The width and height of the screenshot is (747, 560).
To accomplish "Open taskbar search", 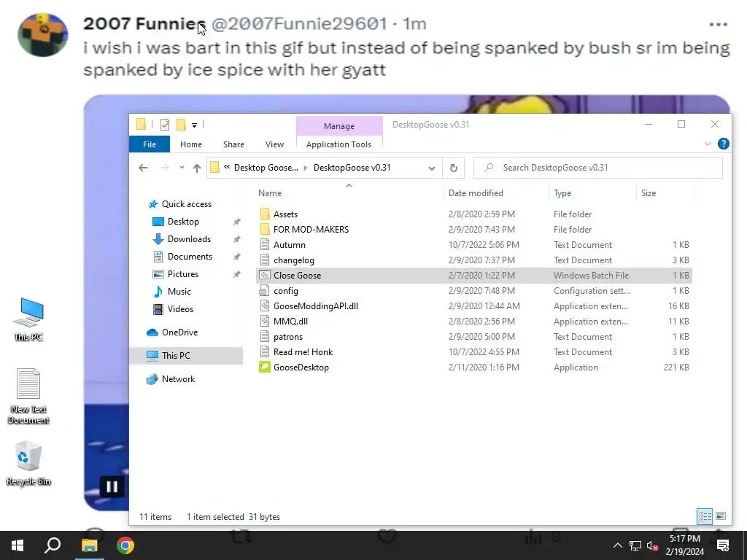I will [x=53, y=545].
